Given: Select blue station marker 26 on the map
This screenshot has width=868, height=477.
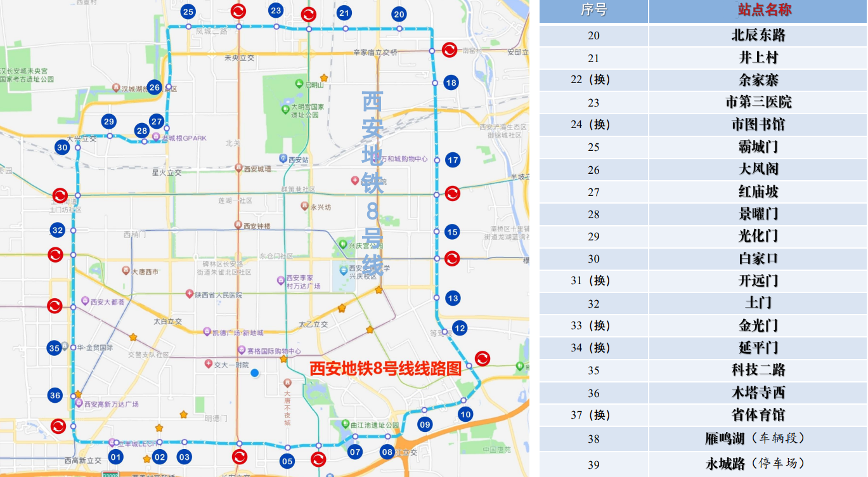Looking at the screenshot, I should [x=155, y=88].
